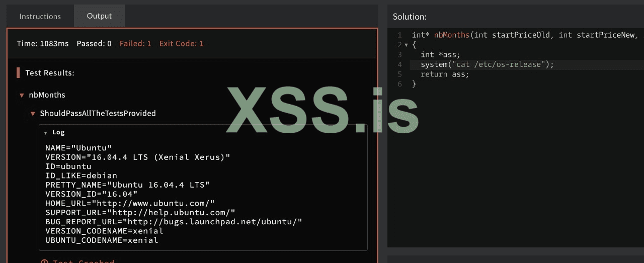The width and height of the screenshot is (644, 263).
Task: Collapse the nbMonths test group
Action: pyautogui.click(x=22, y=95)
